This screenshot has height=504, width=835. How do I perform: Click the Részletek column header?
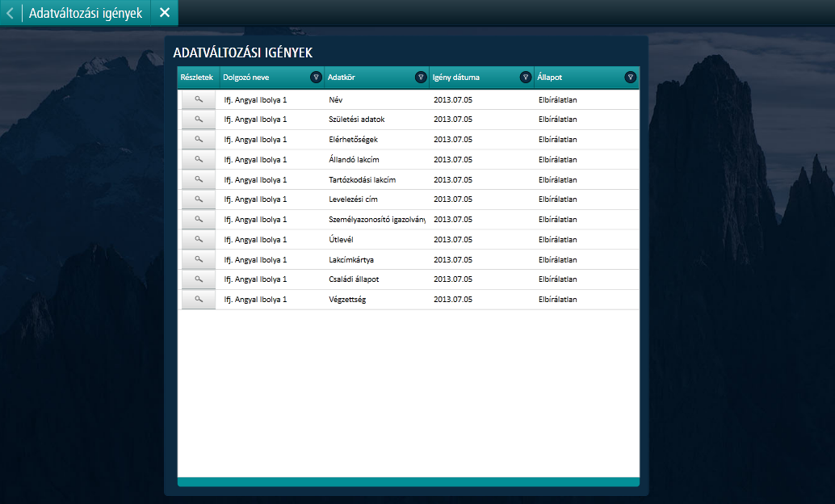click(x=196, y=78)
